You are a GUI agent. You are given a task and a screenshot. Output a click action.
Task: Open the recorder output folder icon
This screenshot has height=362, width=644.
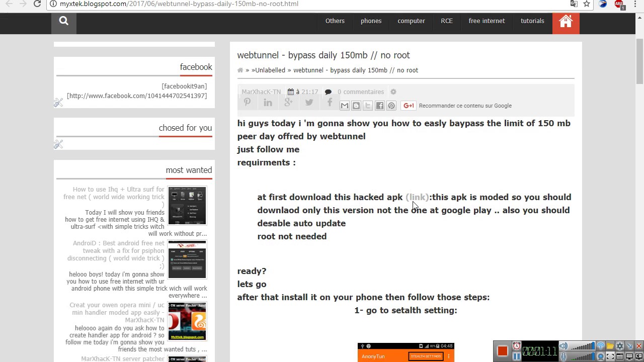610,346
